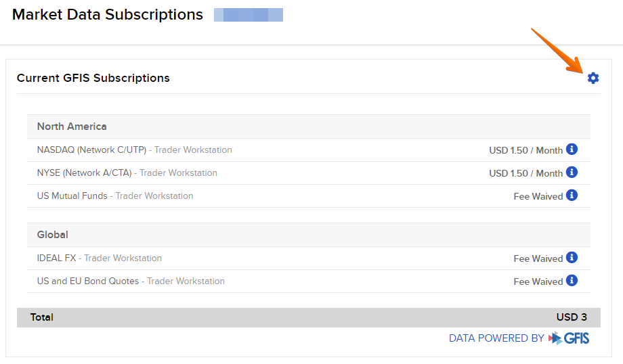Click the Market Data Subscriptions page title
623x364 pixels.
click(x=108, y=15)
